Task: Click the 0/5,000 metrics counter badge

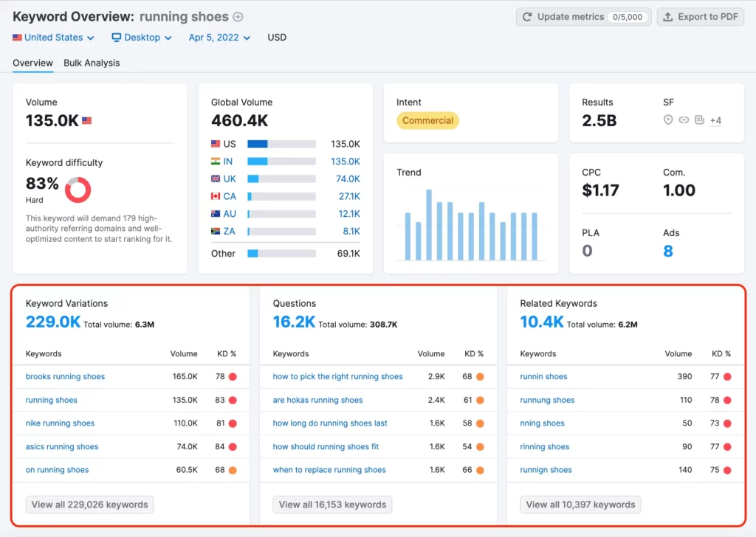Action: pyautogui.click(x=628, y=17)
